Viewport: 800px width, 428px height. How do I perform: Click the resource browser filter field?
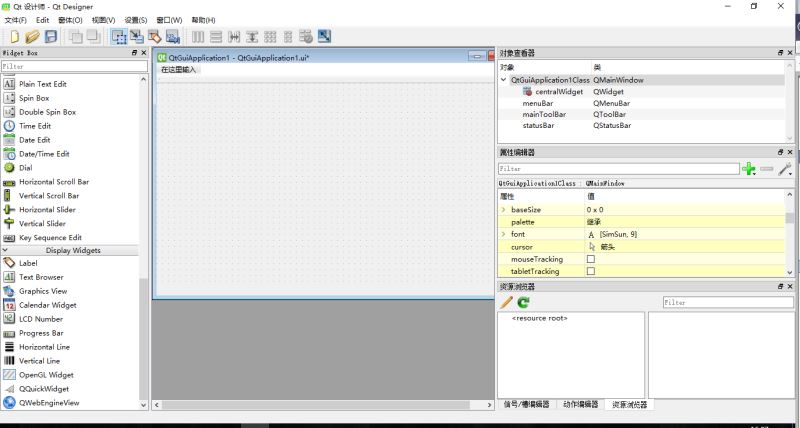(x=728, y=303)
